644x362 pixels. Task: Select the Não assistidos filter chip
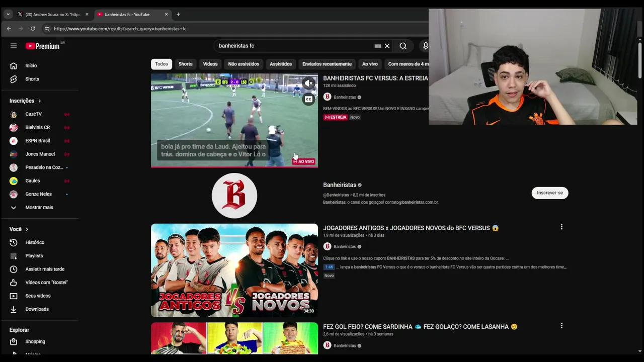(x=244, y=64)
